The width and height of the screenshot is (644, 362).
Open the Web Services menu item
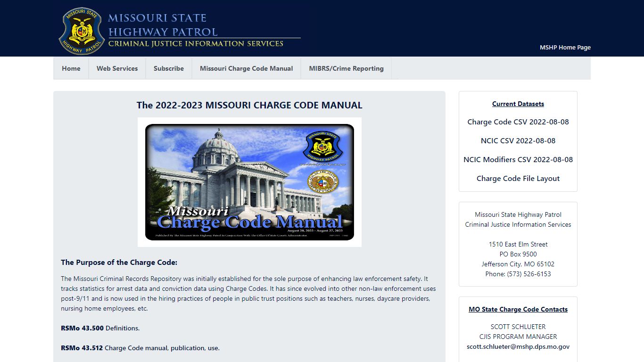[x=117, y=68]
